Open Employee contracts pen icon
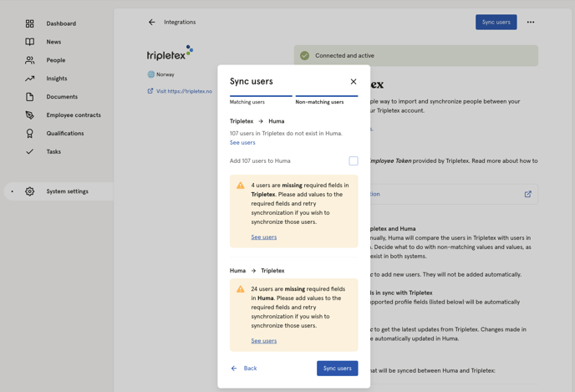 pos(30,115)
